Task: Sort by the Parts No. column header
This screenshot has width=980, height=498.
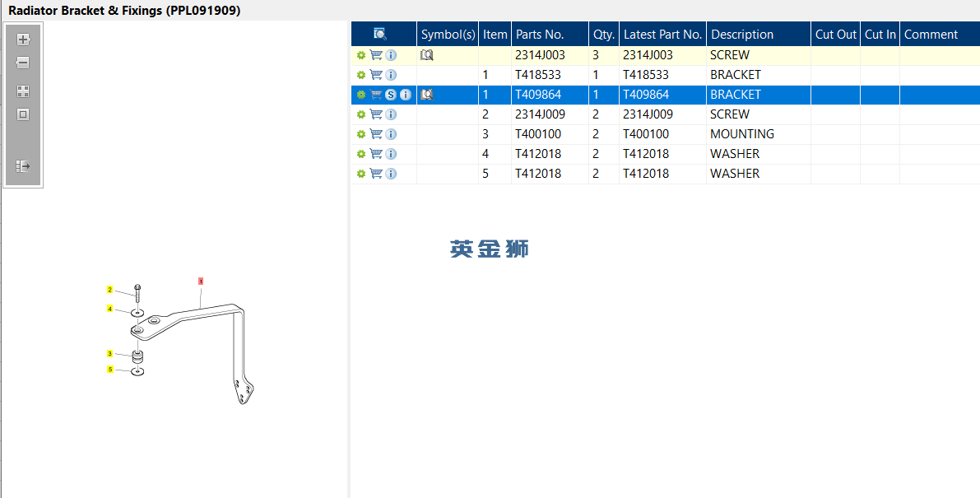Action: pos(550,35)
